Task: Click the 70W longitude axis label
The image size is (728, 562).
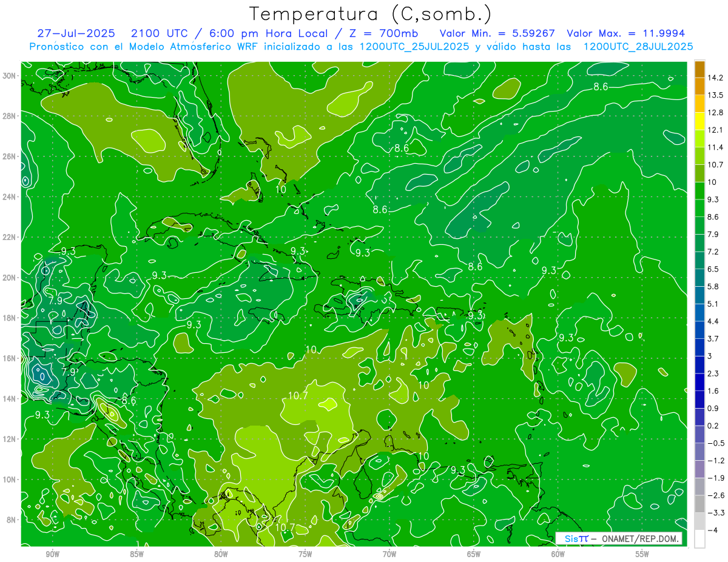Action: [389, 554]
